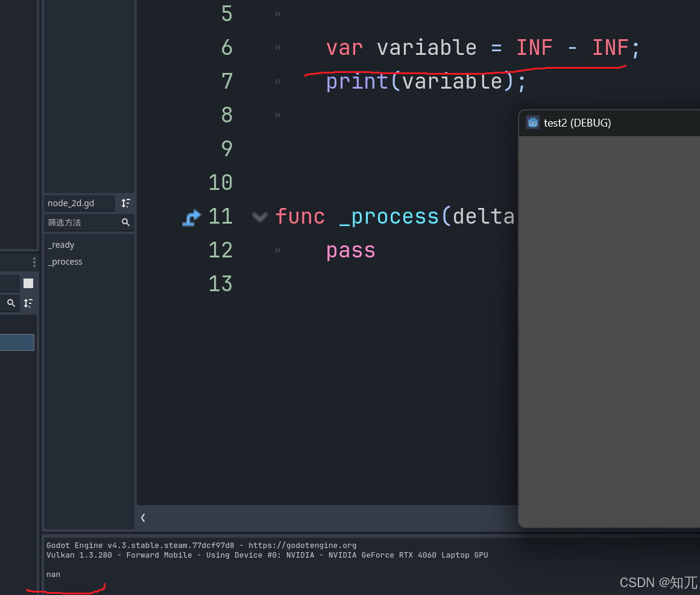Select _process in the method list
This screenshot has width=700, height=595.
tap(65, 262)
